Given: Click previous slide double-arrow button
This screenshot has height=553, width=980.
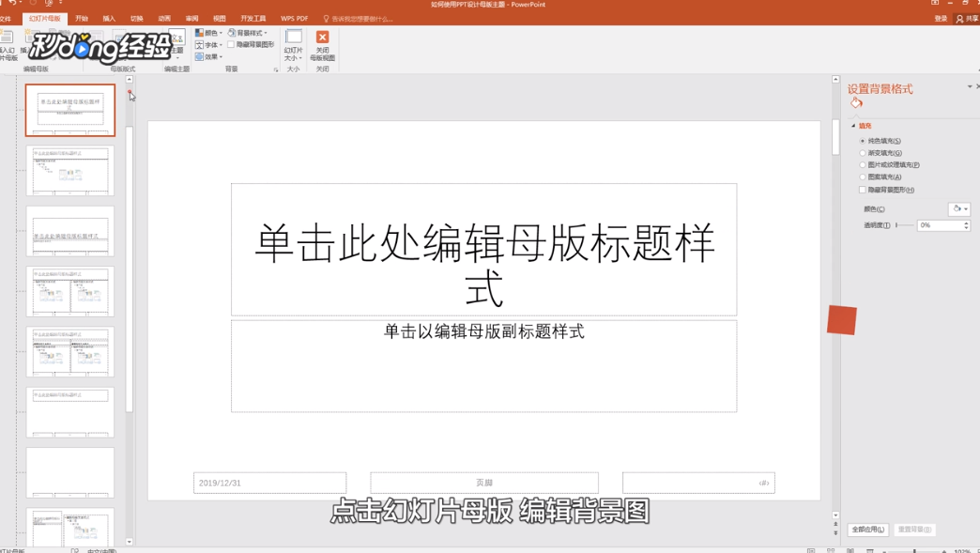Looking at the screenshot, I should click(x=835, y=524).
